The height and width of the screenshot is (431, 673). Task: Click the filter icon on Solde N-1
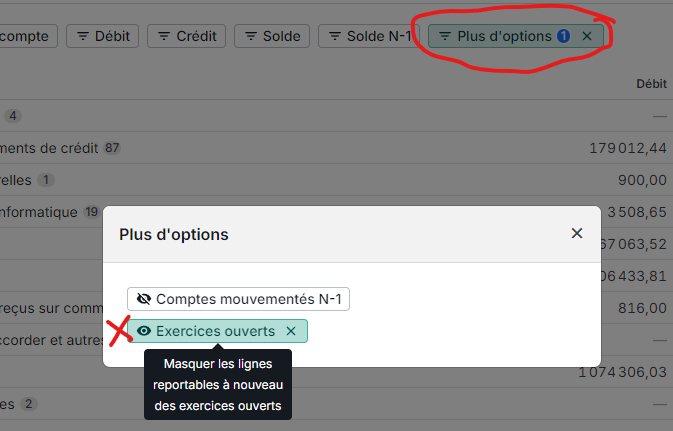pyautogui.click(x=335, y=36)
